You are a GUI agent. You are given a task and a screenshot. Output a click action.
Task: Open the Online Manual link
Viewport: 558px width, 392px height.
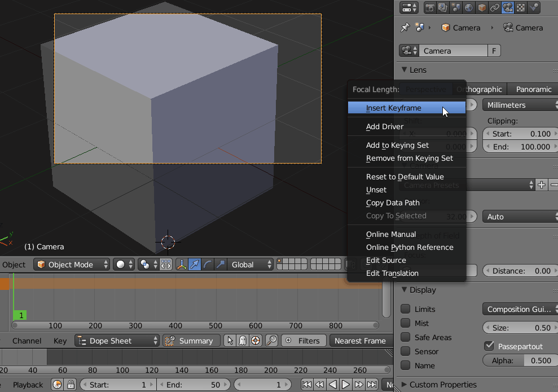point(391,234)
